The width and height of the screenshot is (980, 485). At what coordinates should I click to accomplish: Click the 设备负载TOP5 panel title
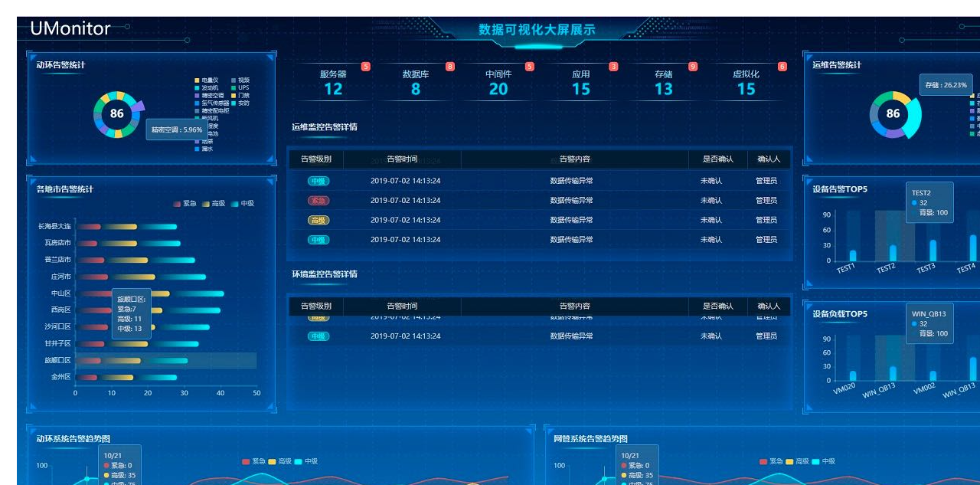(840, 314)
